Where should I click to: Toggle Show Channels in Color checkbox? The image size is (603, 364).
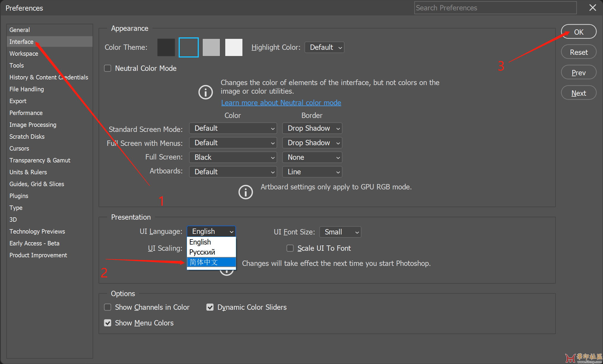click(x=108, y=307)
